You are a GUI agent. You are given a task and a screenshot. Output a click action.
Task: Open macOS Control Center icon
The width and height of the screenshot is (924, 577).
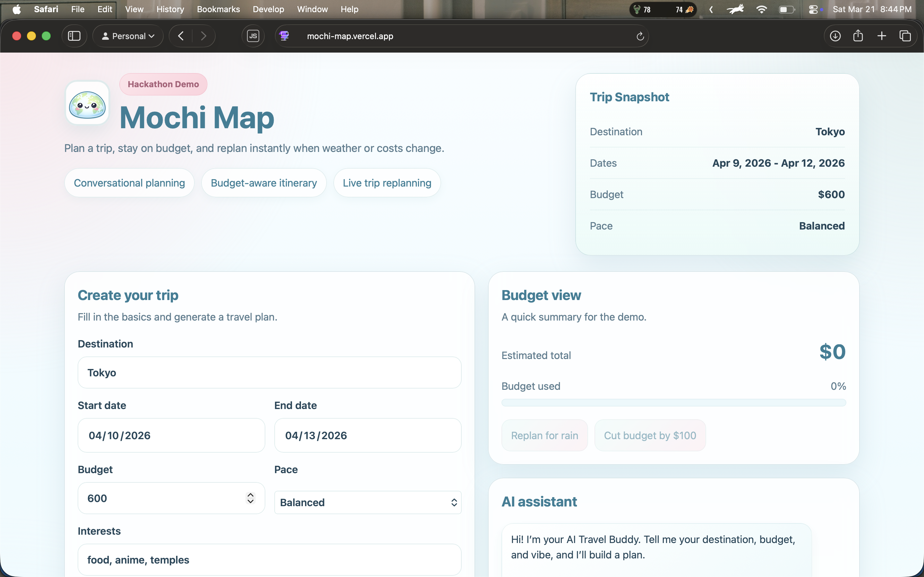point(813,9)
